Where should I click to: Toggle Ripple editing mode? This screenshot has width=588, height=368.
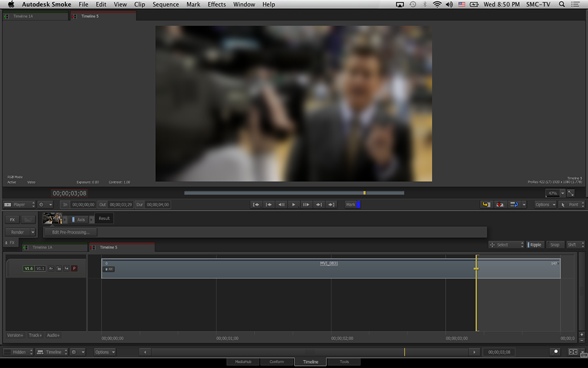pos(535,244)
